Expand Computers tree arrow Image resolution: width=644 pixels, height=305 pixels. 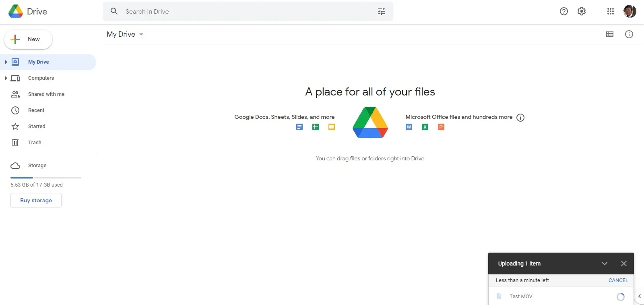pos(6,78)
